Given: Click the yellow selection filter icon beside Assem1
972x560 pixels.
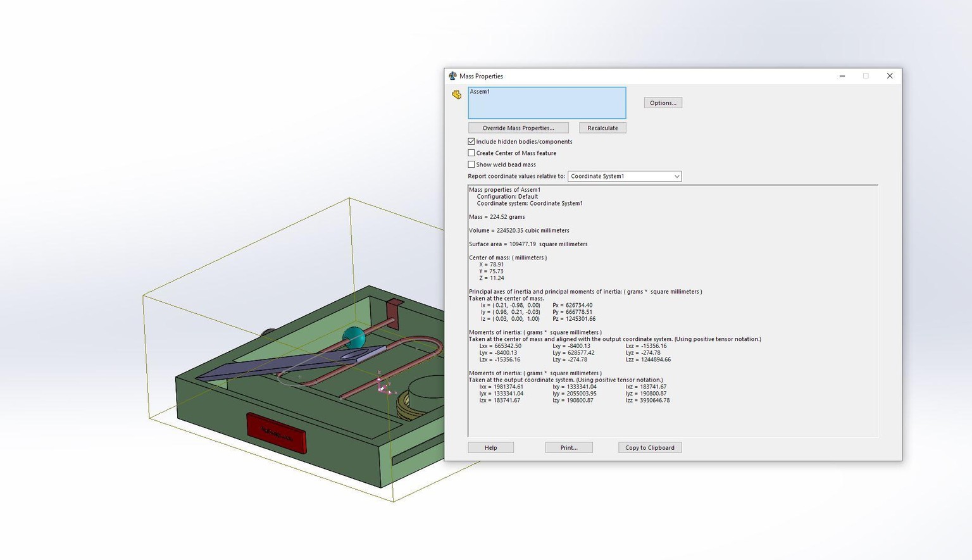Looking at the screenshot, I should click(456, 94).
